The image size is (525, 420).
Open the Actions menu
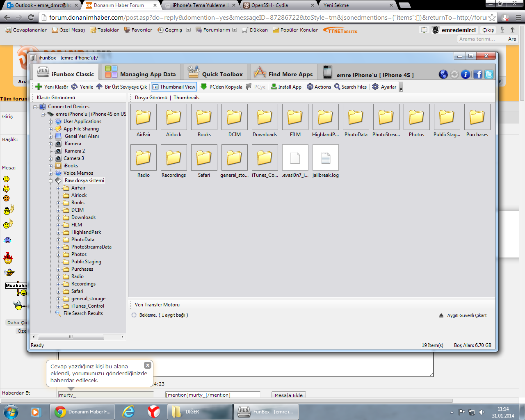pyautogui.click(x=319, y=87)
